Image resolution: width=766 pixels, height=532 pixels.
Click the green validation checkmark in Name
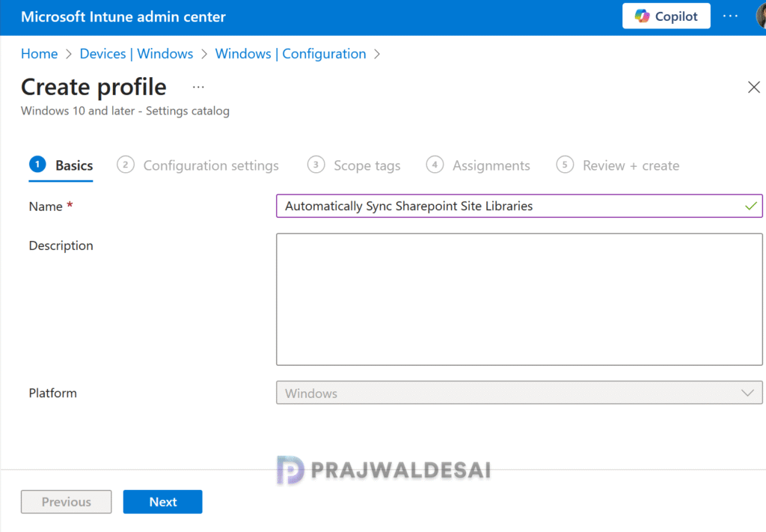click(751, 207)
